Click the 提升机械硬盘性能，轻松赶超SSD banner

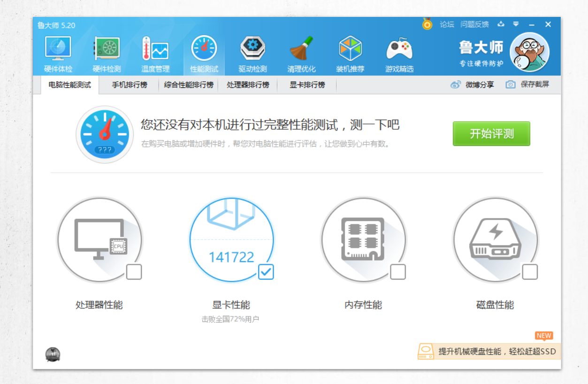coord(489,351)
